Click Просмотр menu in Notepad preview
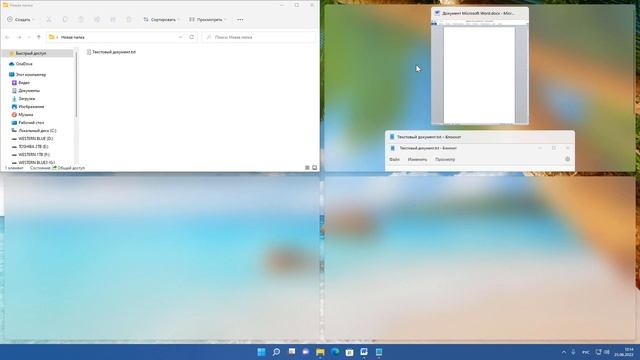This screenshot has height=360, width=640. pos(445,160)
